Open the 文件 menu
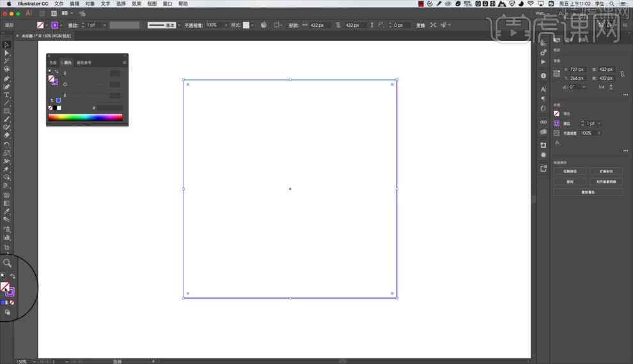The width and height of the screenshot is (633, 364). pos(59,4)
